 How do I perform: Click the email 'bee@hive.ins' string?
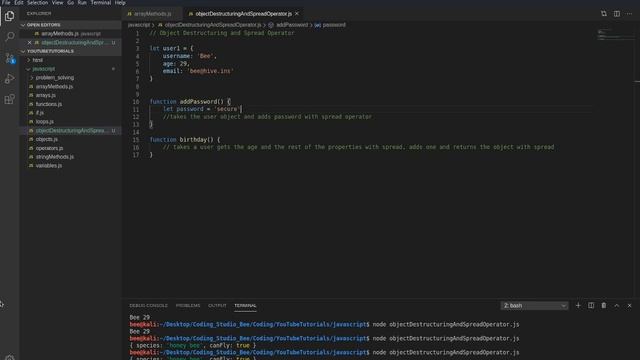(210, 71)
